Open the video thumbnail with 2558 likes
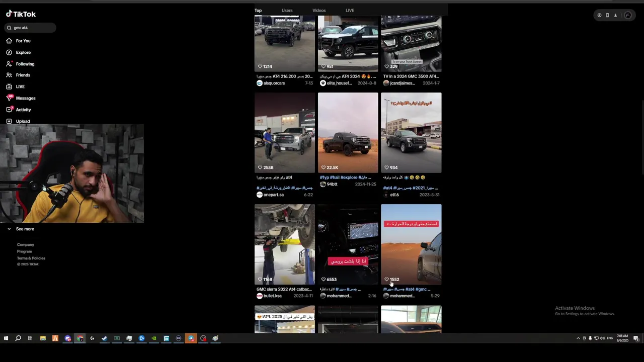The width and height of the screenshot is (644, 362). pyautogui.click(x=285, y=133)
